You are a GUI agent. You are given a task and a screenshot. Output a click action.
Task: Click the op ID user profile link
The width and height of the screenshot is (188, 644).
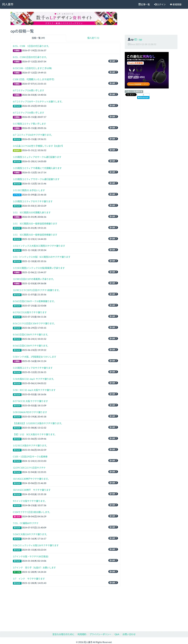pos(135,40)
